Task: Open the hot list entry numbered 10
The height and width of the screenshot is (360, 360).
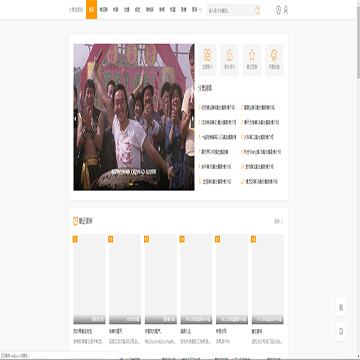Action: 257,167
